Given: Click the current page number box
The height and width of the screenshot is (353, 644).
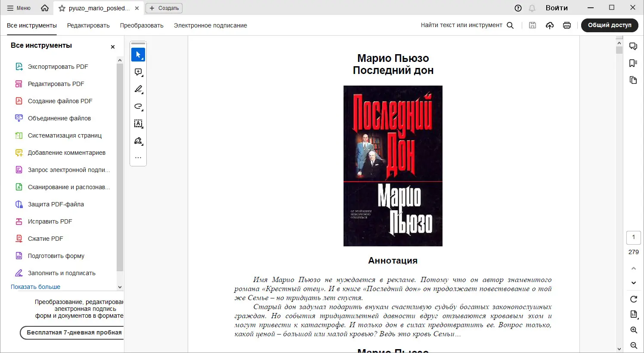Looking at the screenshot, I should tap(634, 237).
